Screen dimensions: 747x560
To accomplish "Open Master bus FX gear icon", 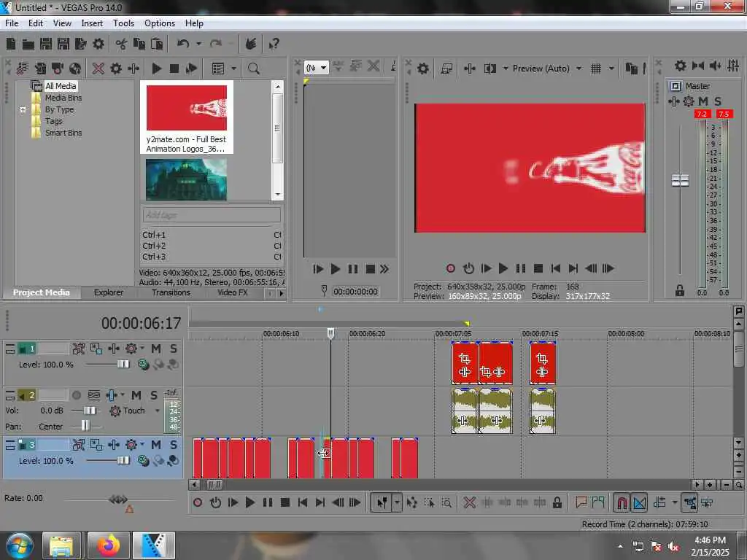I will (x=689, y=101).
